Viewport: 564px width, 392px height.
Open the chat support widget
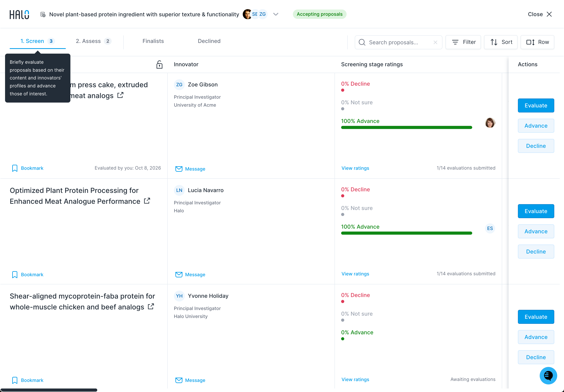coord(548,375)
